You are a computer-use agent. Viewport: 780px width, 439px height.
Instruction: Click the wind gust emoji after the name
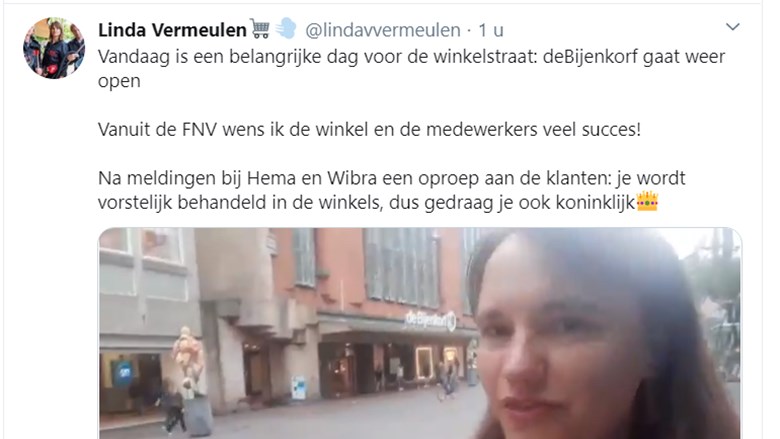click(x=286, y=29)
